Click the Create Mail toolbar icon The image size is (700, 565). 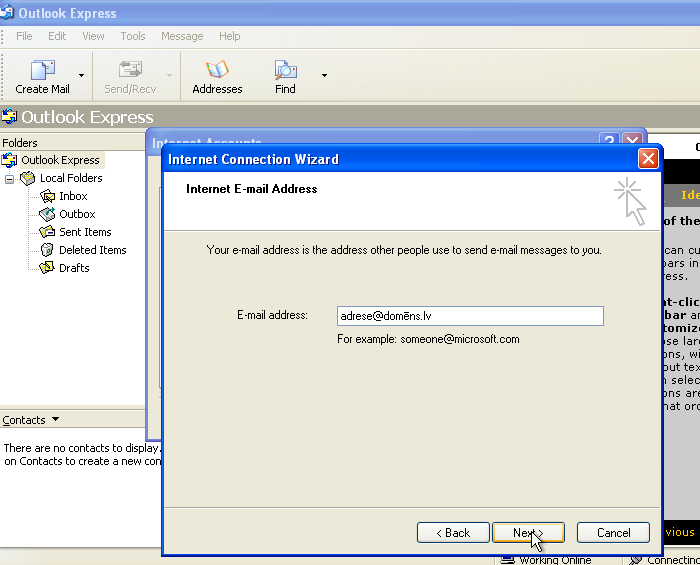(x=42, y=70)
